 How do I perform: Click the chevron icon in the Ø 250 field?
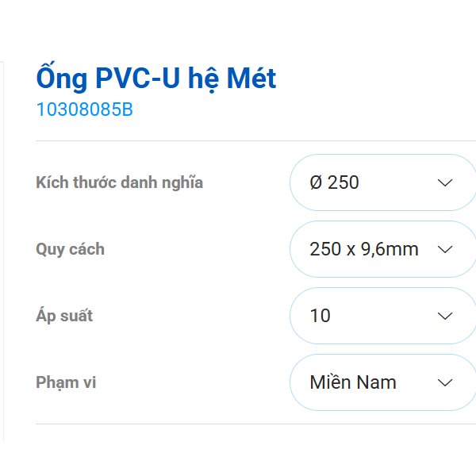tap(445, 182)
